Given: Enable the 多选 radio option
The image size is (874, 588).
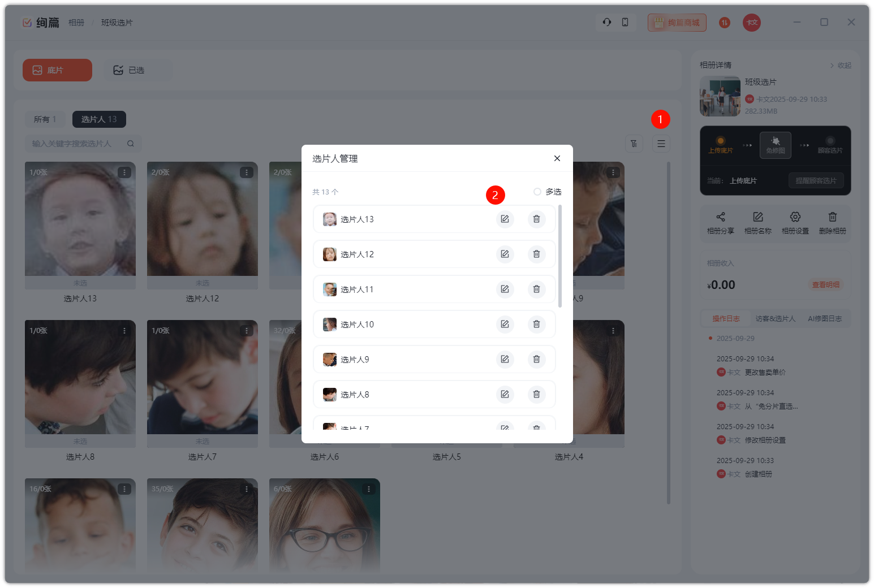Looking at the screenshot, I should click(537, 192).
